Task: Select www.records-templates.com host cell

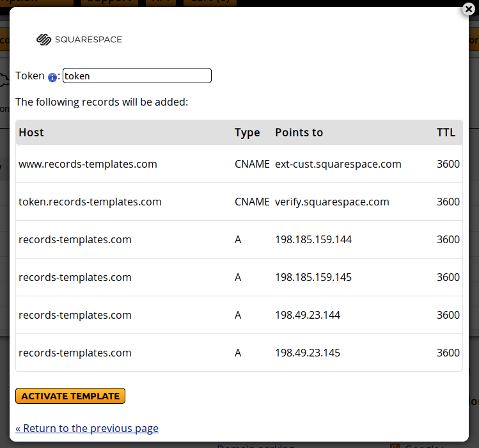Action: click(88, 164)
